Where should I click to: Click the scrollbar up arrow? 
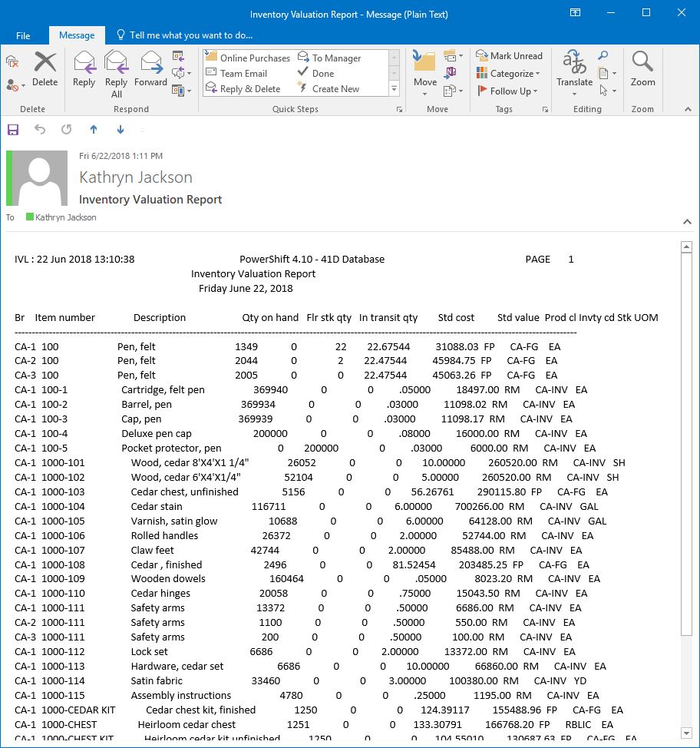[686, 247]
